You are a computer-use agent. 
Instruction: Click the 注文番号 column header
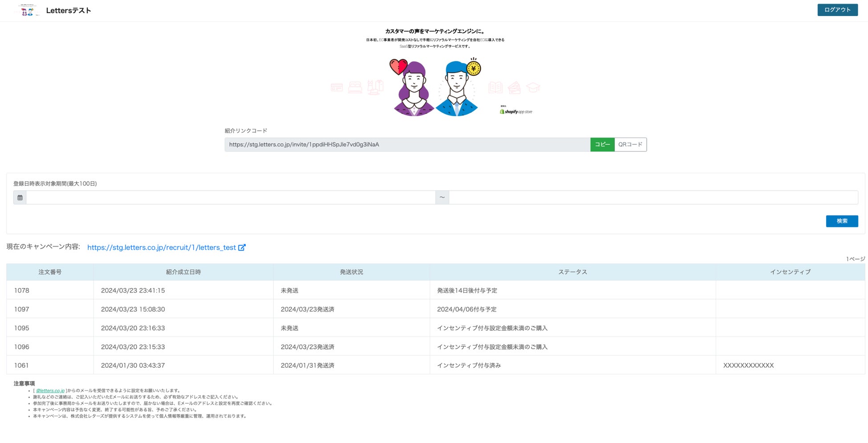coord(50,272)
